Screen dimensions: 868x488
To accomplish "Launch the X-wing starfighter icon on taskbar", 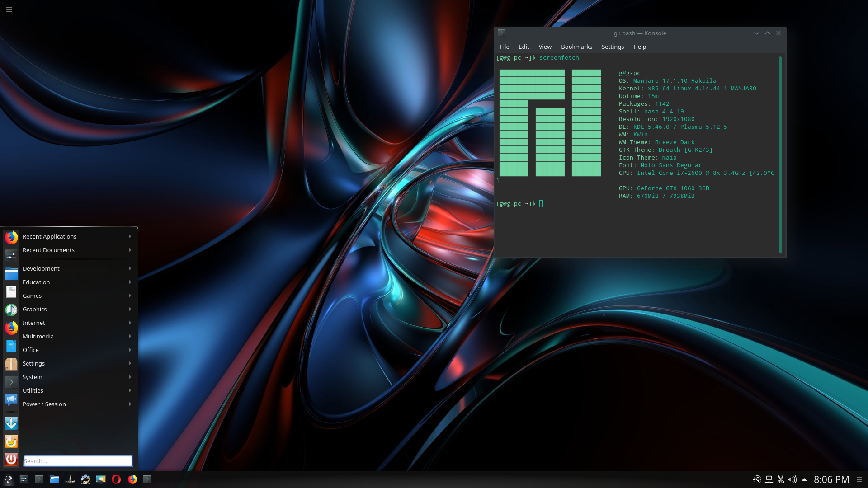I will pos(70,479).
